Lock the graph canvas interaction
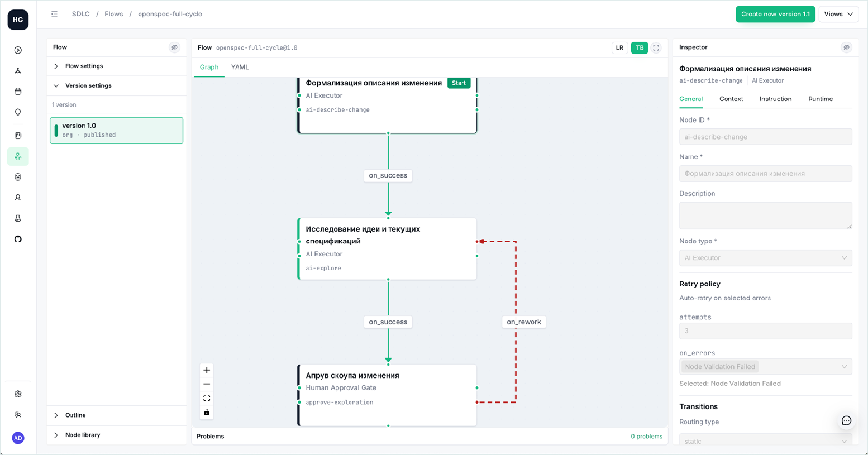This screenshot has height=455, width=868. 207,412
